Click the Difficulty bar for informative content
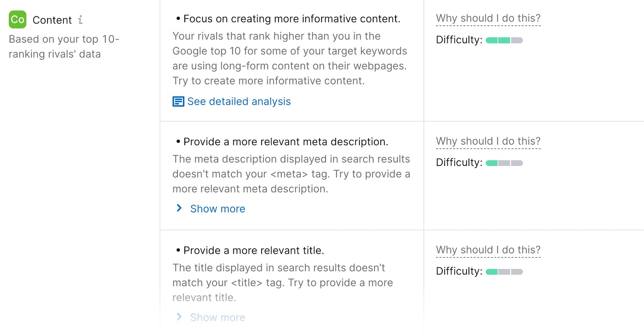This screenshot has height=336, width=644. [504, 40]
